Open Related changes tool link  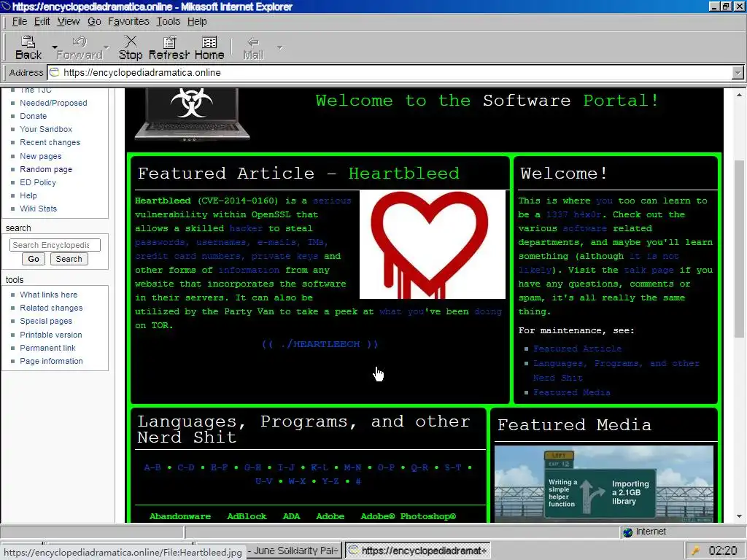(51, 308)
